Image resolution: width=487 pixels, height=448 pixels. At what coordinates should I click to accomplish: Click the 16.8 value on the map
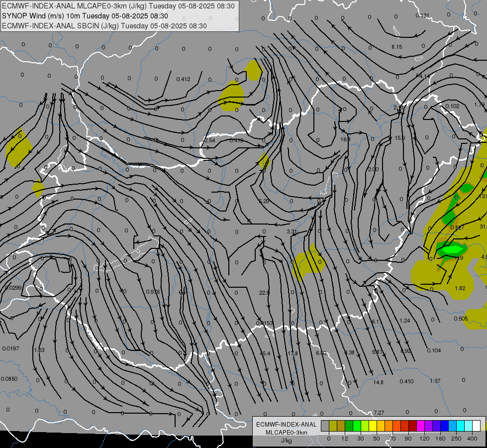(x=345, y=139)
